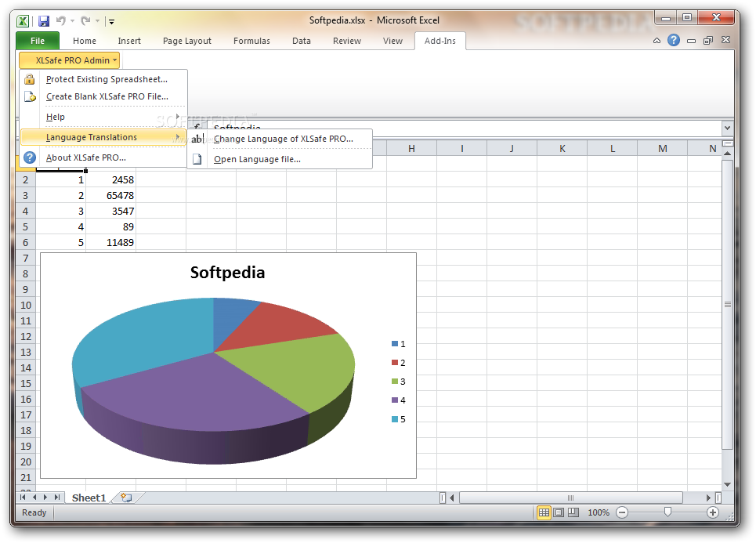Image resolution: width=756 pixels, height=543 pixels.
Task: Switch to the Formulas tab
Action: pyautogui.click(x=251, y=41)
